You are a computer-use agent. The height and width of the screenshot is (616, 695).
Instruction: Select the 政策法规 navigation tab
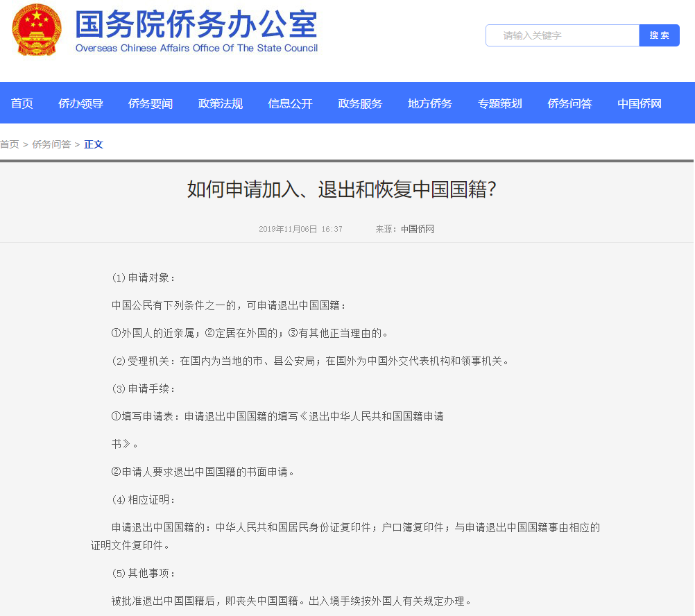[x=221, y=102]
